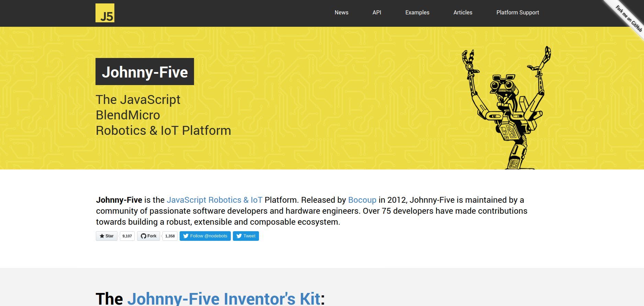
Task: Click the Johnny-Five title banner
Action: tap(145, 72)
